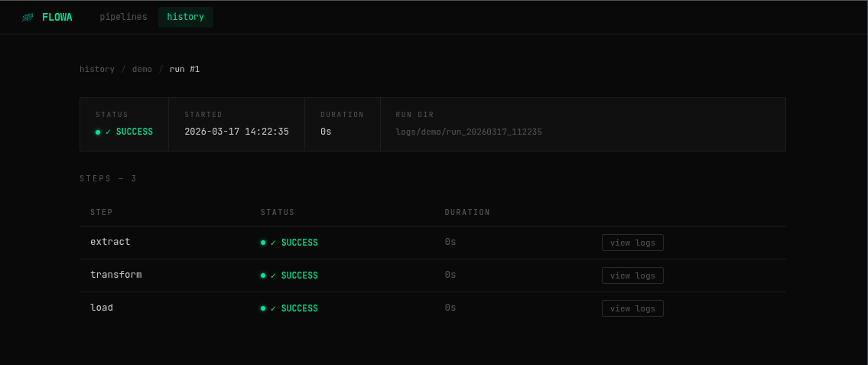
Task: Click the started timestamp value
Action: pyautogui.click(x=236, y=132)
